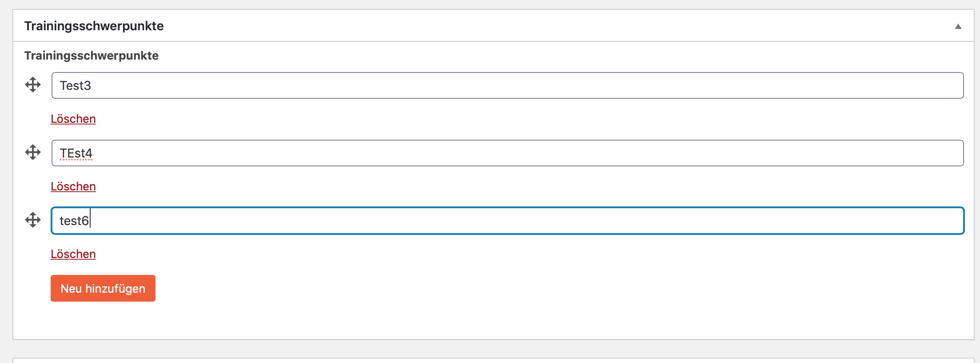Screen dimensions: 980x363
Task: Delete the Test3 entry using Löschen link
Action: point(73,119)
